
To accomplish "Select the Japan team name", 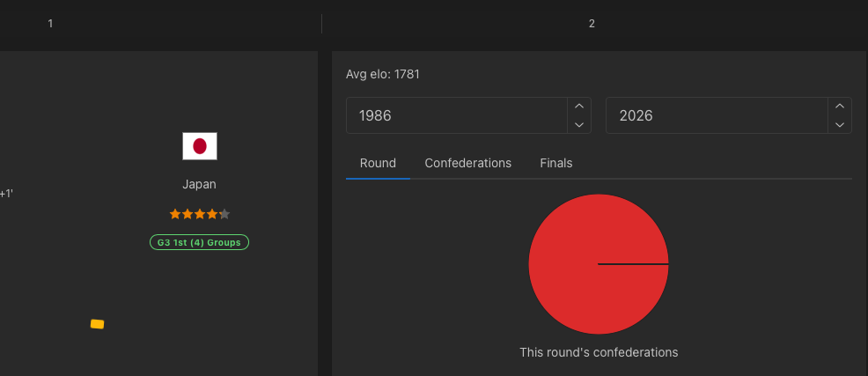I will point(199,184).
